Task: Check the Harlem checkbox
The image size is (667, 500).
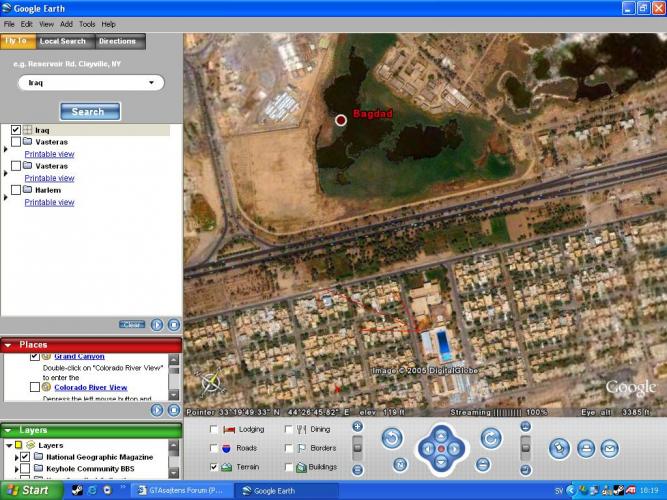Action: 16,190
